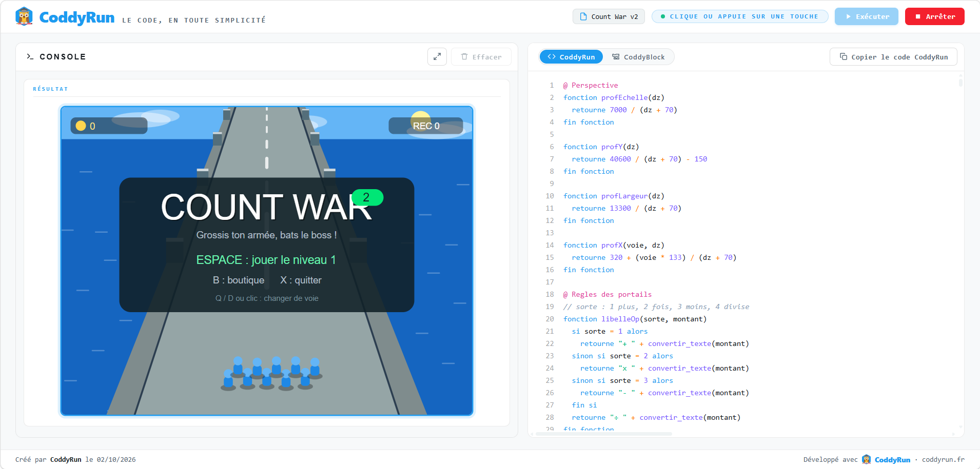
Task: Click the REC 0 record badge
Action: [x=426, y=126]
